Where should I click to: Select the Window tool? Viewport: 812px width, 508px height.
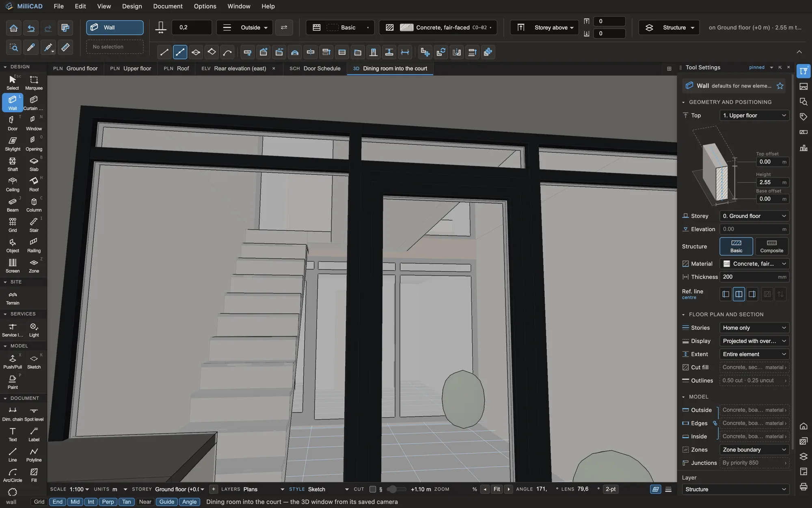(x=34, y=123)
